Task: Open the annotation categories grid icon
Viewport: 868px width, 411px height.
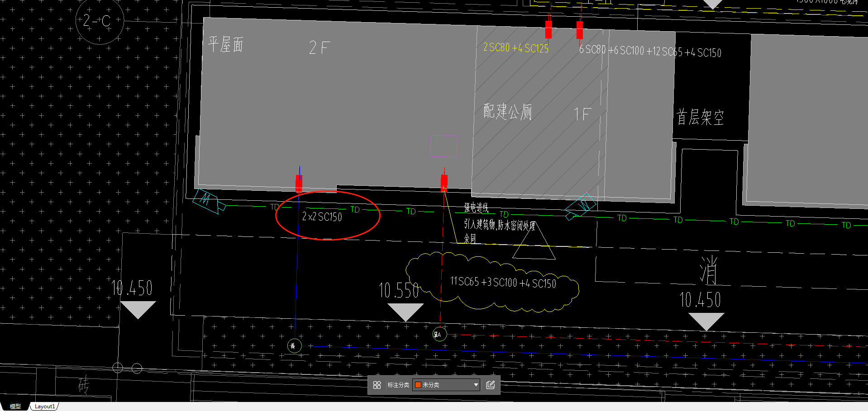Action: pos(377,385)
